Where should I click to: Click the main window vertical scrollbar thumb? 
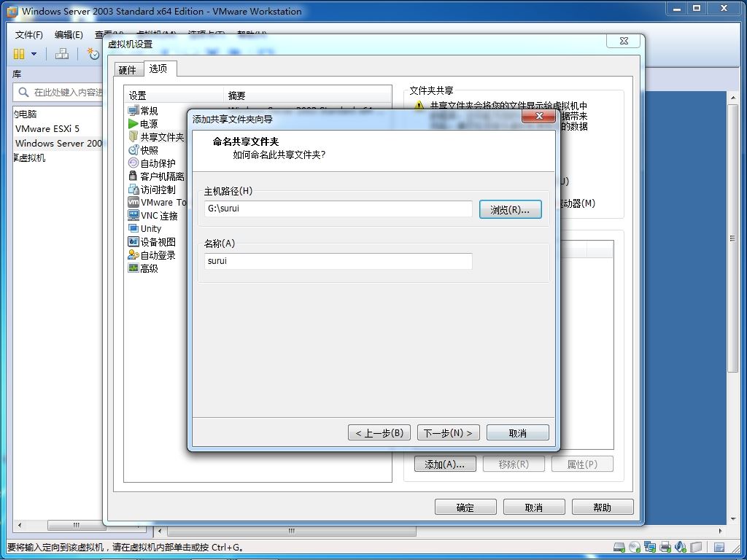(x=732, y=238)
